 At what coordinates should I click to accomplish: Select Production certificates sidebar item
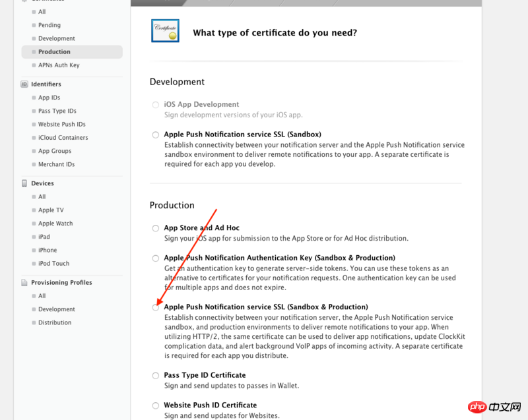click(72, 52)
